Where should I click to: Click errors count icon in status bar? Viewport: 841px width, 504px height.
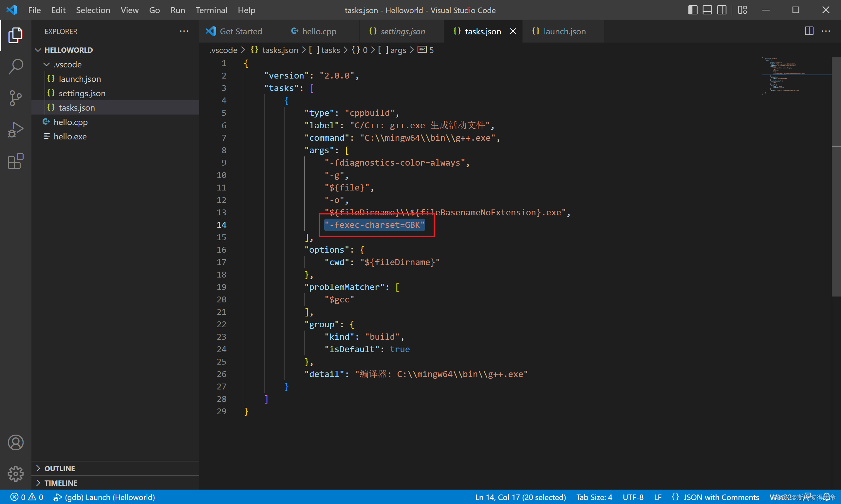[x=14, y=497]
